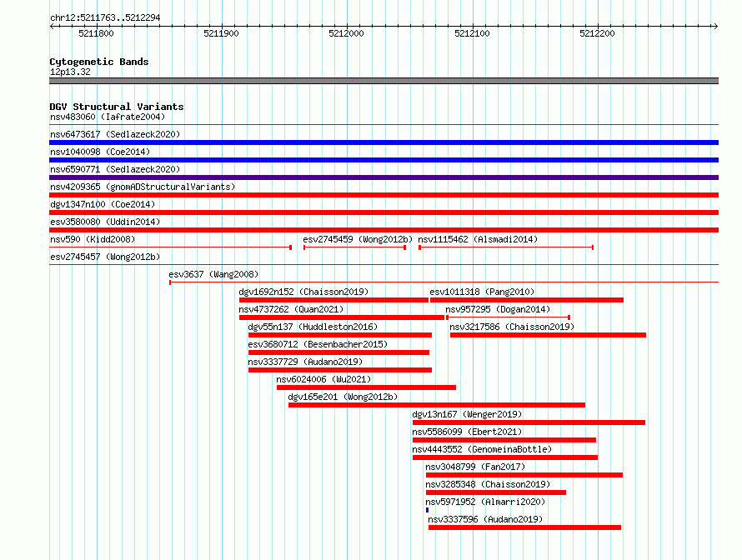Screen dimensions: 742x560
Task: Click the thin line of esv2745459
Action: coord(355,247)
